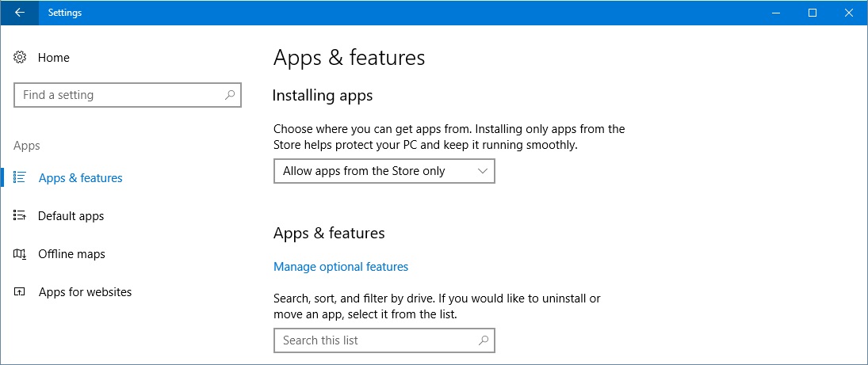Screen dimensions: 868x365
Task: Click the Settings title text
Action: pos(65,13)
